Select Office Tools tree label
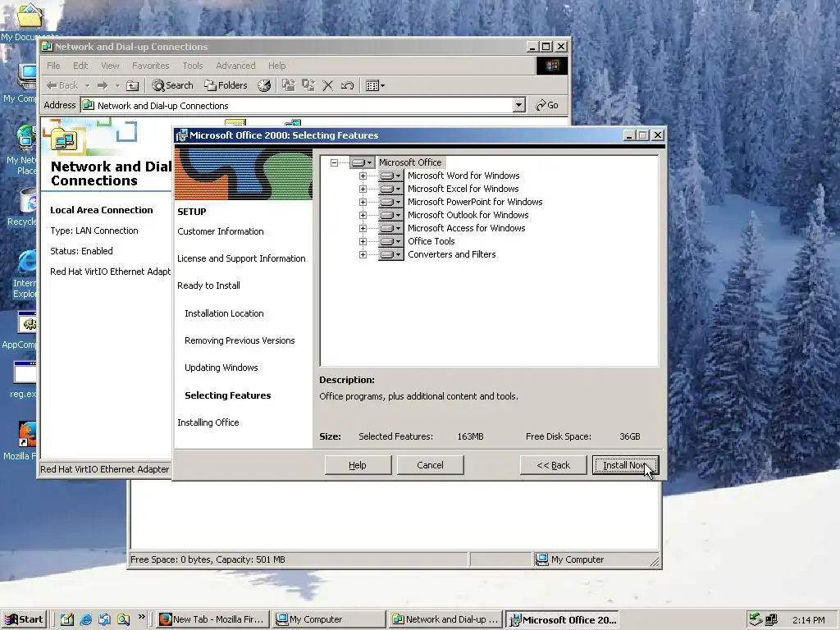The height and width of the screenshot is (630, 840). point(431,241)
